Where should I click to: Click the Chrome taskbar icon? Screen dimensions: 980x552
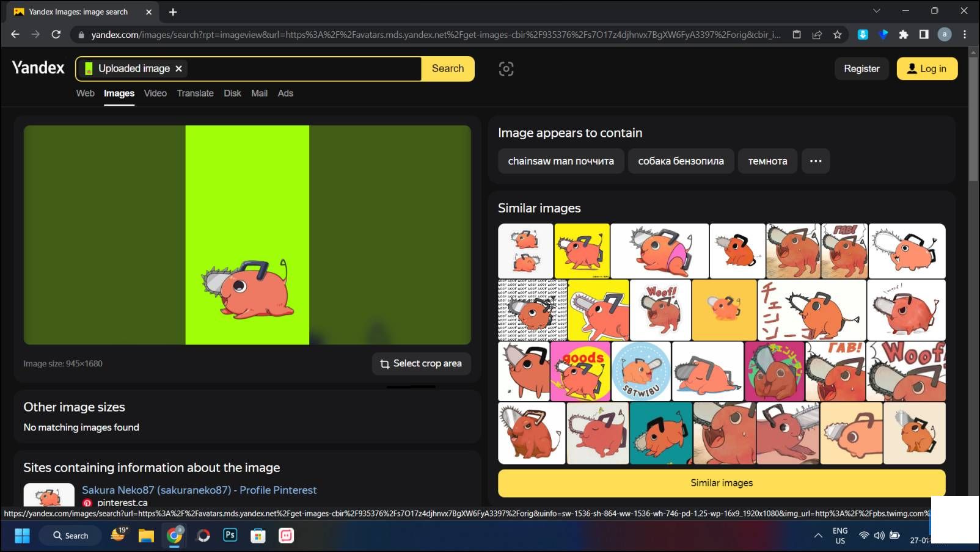175,536
